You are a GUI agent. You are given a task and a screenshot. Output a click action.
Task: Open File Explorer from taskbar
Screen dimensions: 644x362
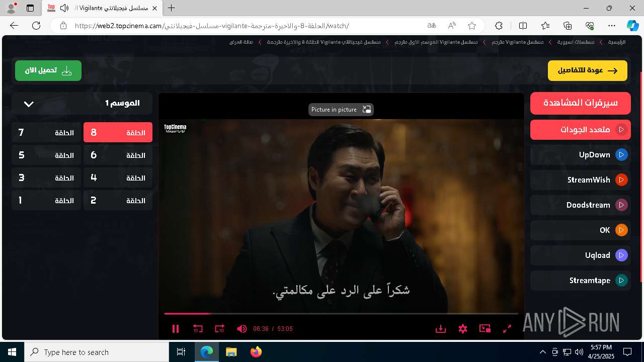point(231,352)
